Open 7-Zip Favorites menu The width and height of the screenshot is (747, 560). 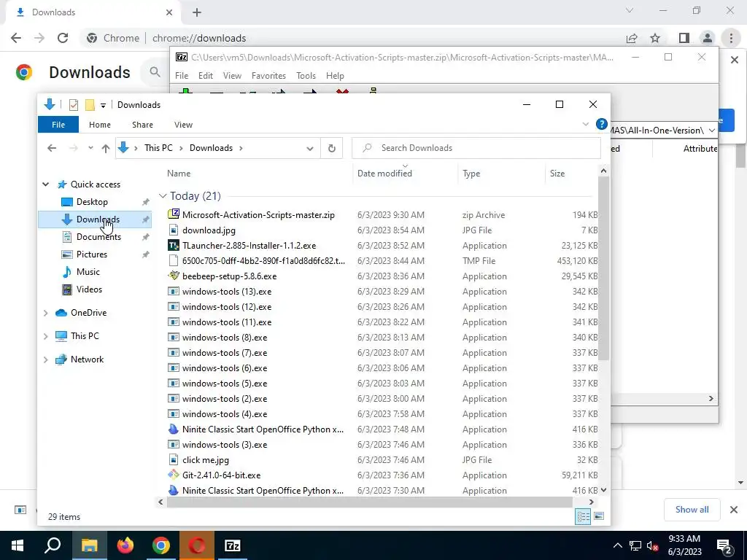pyautogui.click(x=268, y=76)
